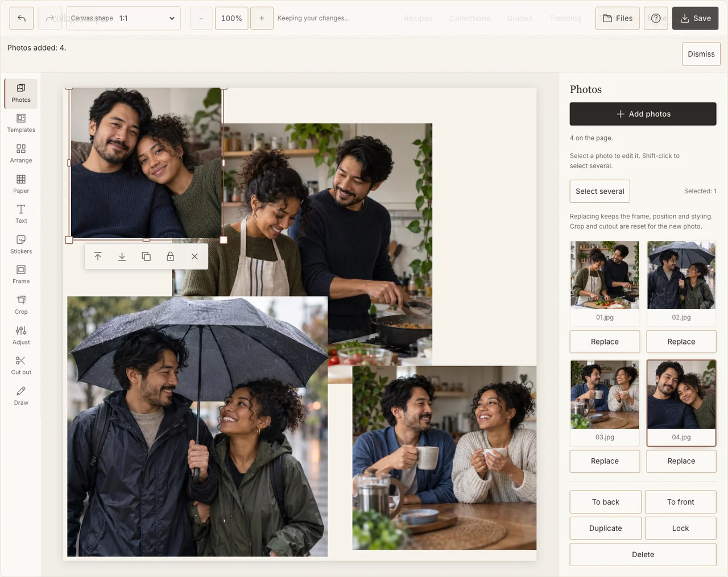
Task: Click the lock icon in floating toolbar
Action: tap(170, 256)
